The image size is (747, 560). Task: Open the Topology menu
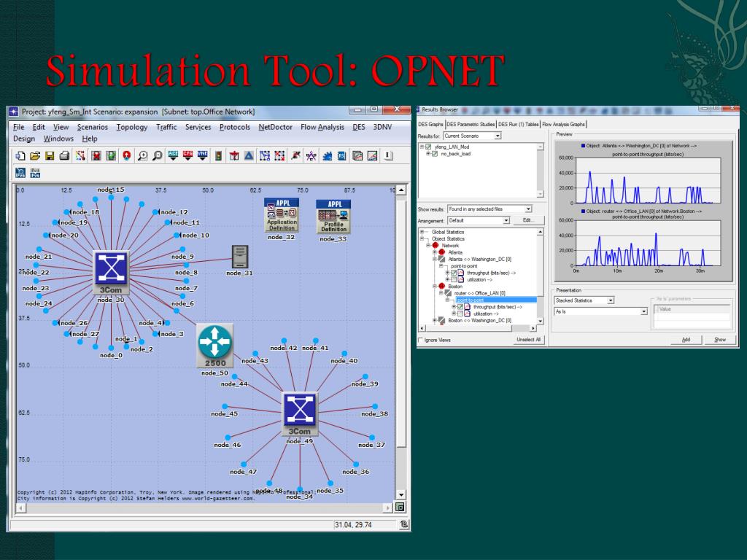[x=132, y=127]
